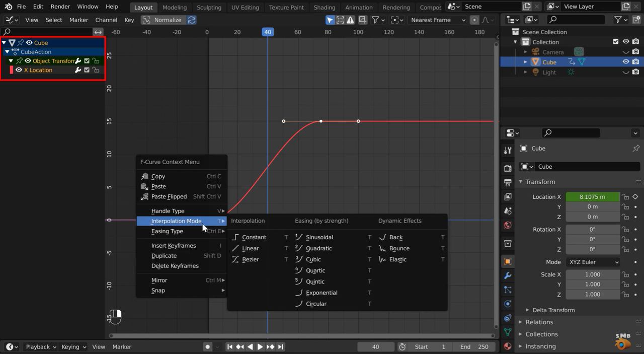This screenshot has height=354, width=644.
Task: Toggle the Collection exclude checkbox in outliner
Action: pyautogui.click(x=615, y=42)
